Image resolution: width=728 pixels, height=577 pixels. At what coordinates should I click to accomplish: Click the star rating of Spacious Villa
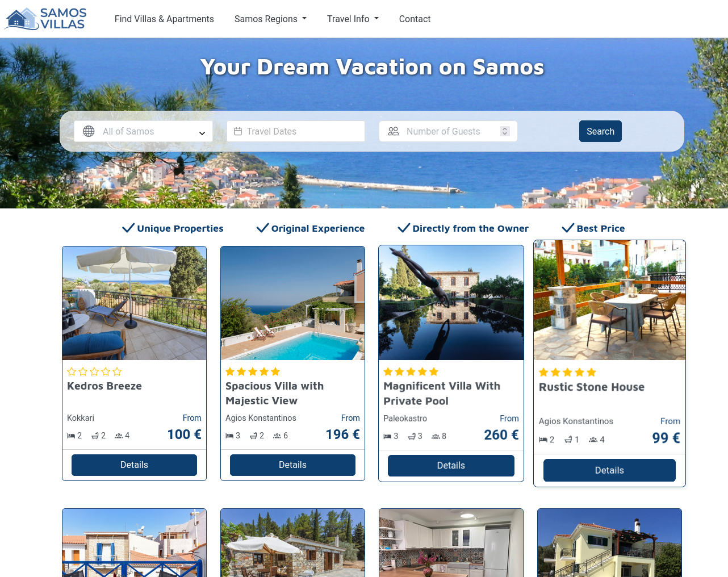pyautogui.click(x=253, y=371)
